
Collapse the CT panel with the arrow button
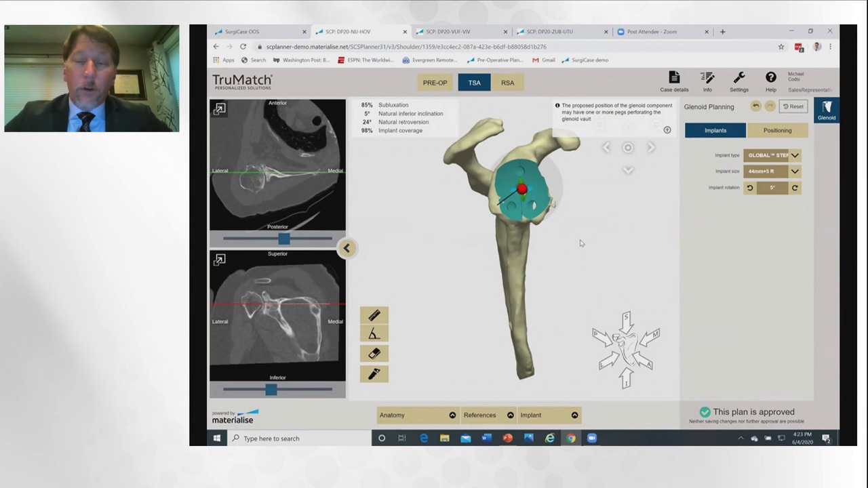tap(346, 248)
